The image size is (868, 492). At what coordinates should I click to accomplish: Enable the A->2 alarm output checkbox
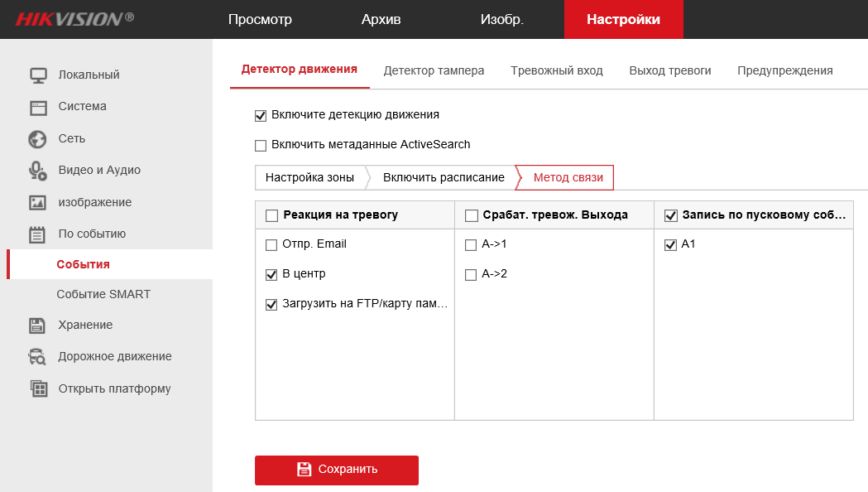[471, 275]
